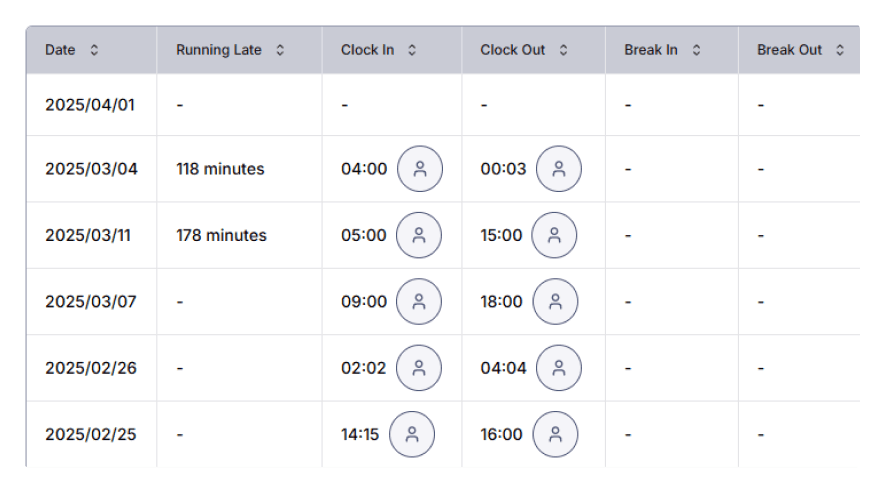Click user icon next to 15:00 clock out
The width and height of the screenshot is (884, 496).
pos(555,235)
